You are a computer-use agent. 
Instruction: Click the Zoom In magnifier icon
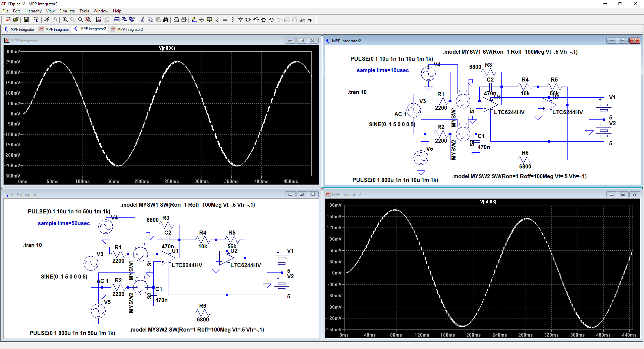(x=65, y=20)
